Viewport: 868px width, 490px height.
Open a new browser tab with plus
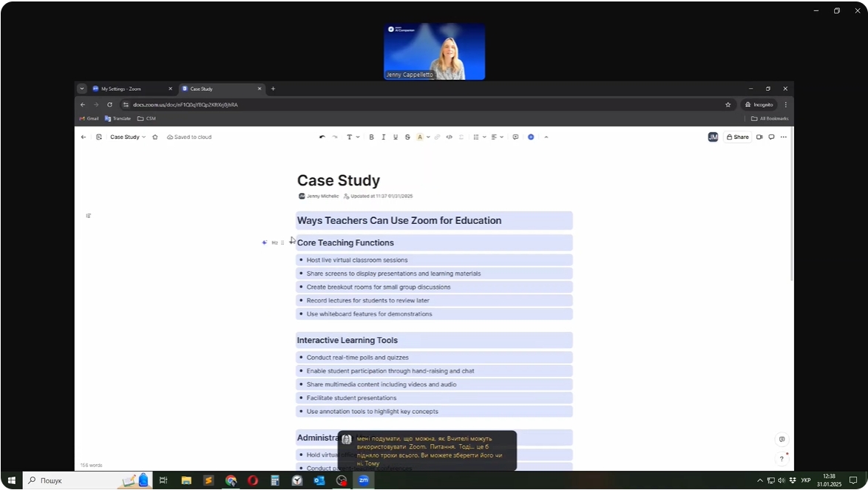(273, 89)
